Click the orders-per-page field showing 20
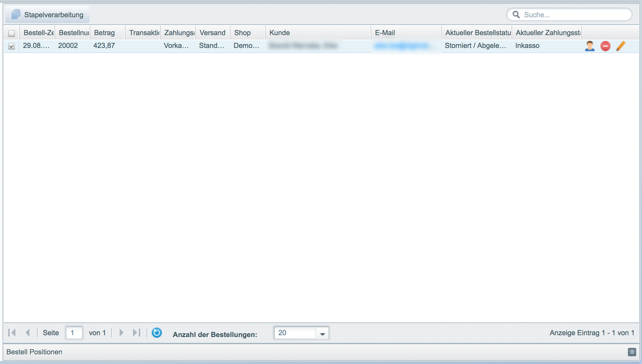The width and height of the screenshot is (642, 364). (x=295, y=333)
